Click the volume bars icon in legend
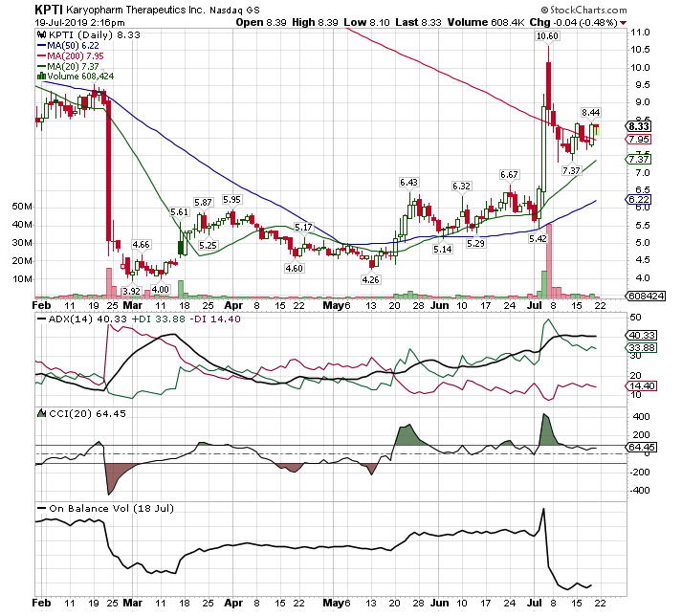This screenshot has height=616, width=682. [x=42, y=77]
